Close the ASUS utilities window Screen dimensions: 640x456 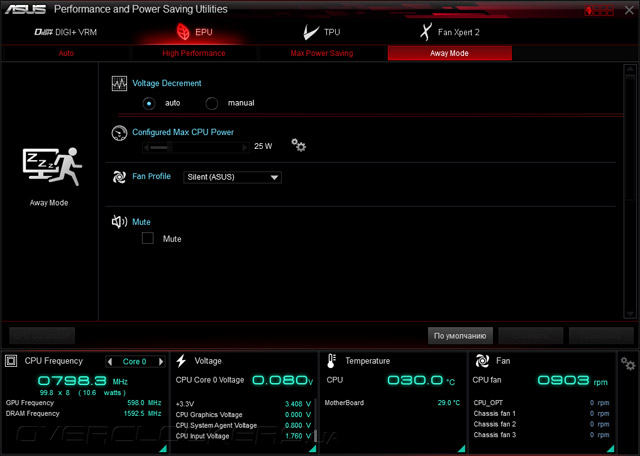pyautogui.click(x=629, y=10)
